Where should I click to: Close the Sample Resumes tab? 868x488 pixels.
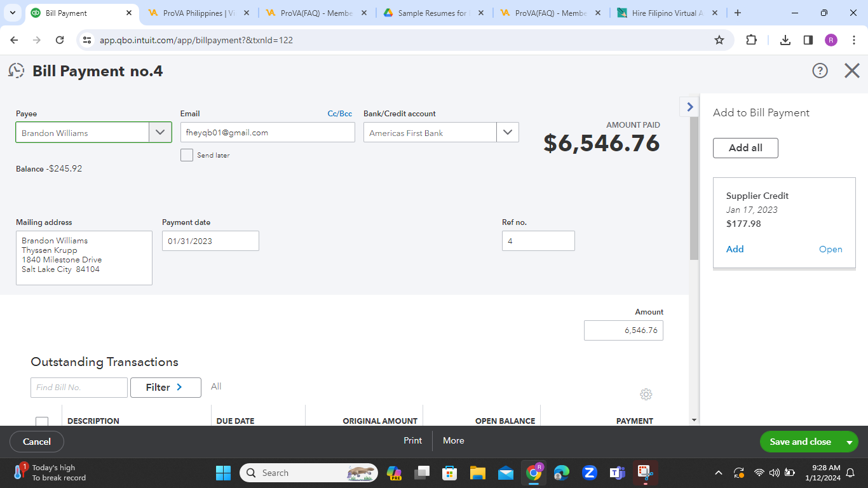(480, 13)
